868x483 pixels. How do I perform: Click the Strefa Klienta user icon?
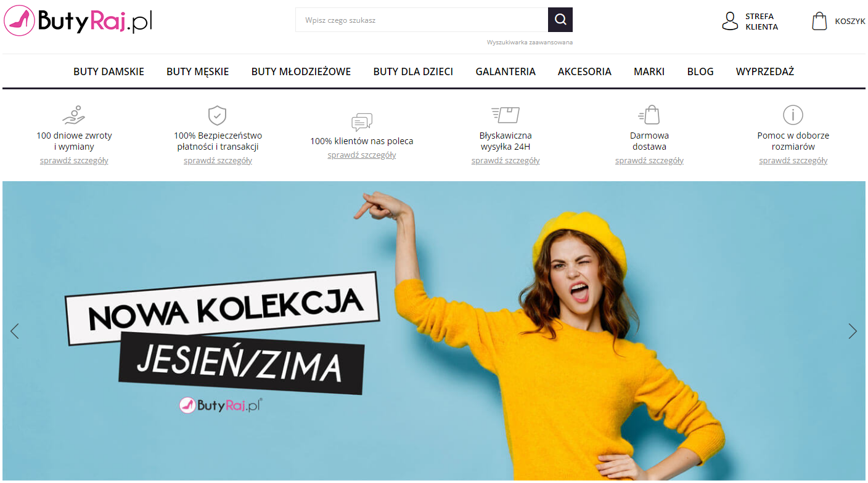pyautogui.click(x=730, y=21)
